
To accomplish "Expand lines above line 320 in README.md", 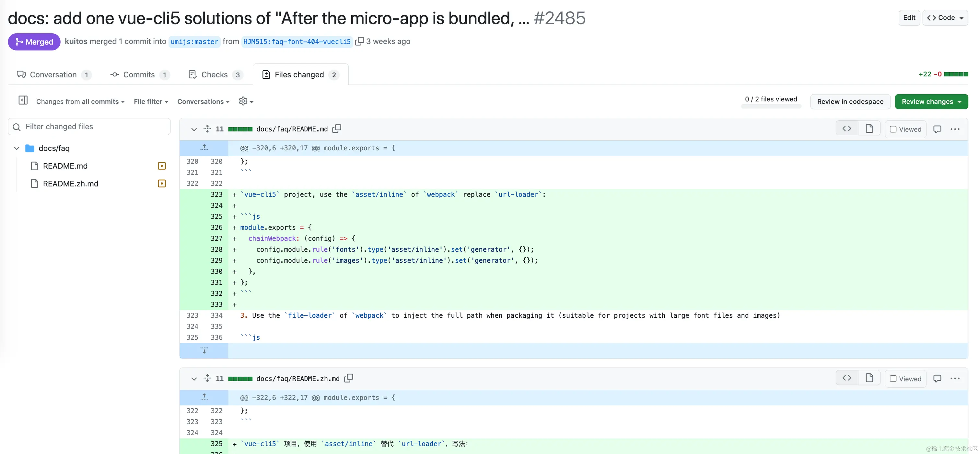I will coord(204,148).
